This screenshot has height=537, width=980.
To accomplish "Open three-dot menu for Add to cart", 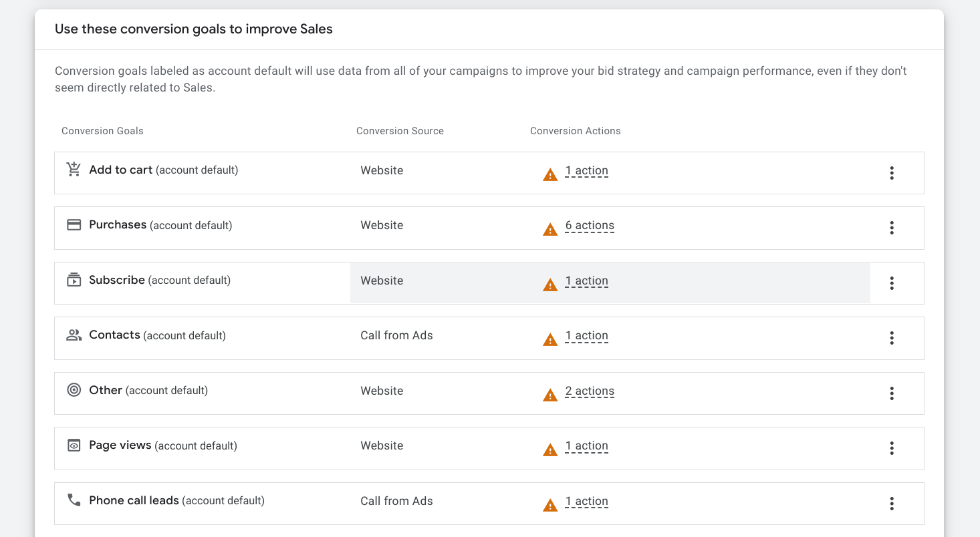I will 891,173.
